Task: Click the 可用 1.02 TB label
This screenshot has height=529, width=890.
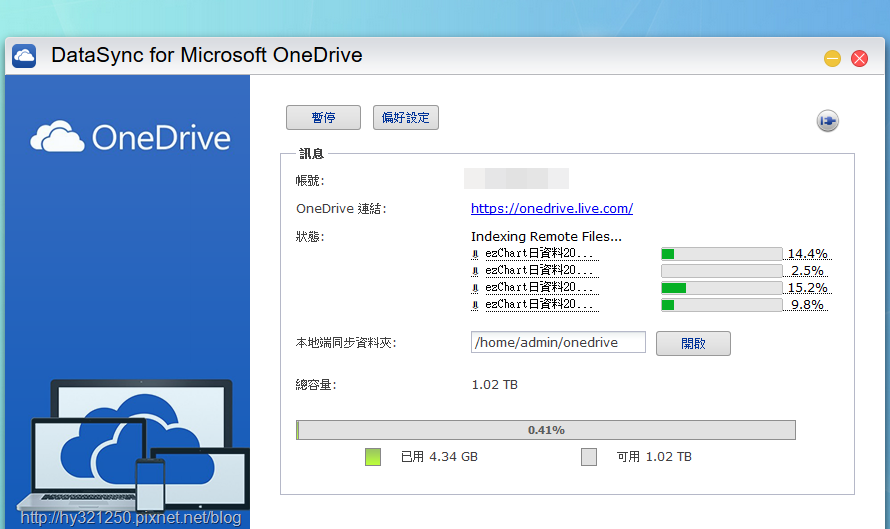Action: 654,457
